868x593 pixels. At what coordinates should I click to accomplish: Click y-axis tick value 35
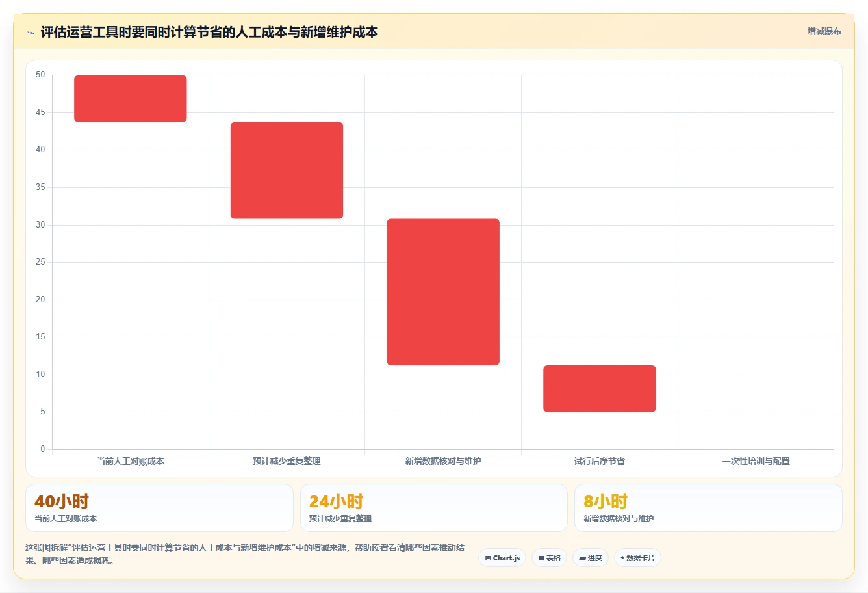40,187
